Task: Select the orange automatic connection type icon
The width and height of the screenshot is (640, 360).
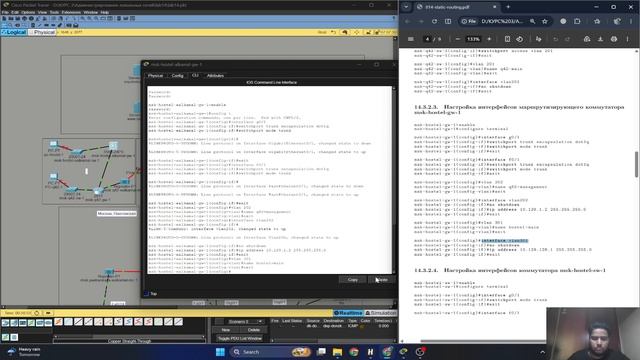Action: pyautogui.click(x=58, y=322)
